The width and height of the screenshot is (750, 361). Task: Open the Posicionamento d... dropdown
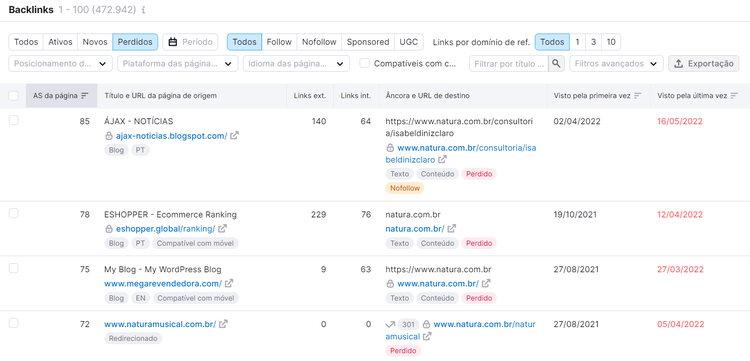(60, 64)
